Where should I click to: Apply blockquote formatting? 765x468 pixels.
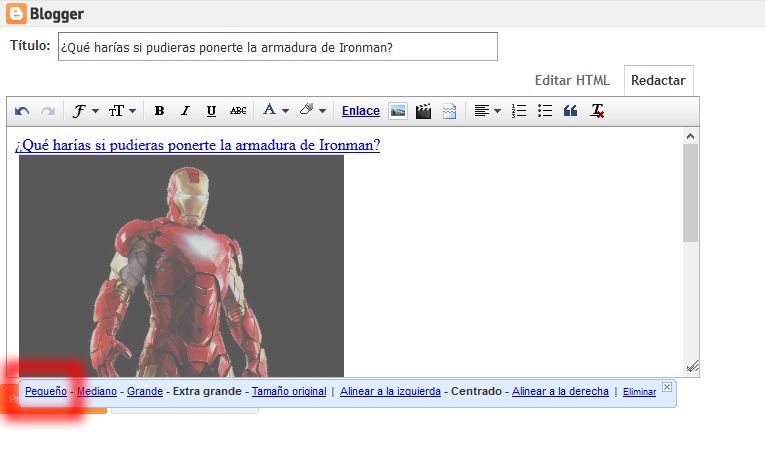coord(571,111)
